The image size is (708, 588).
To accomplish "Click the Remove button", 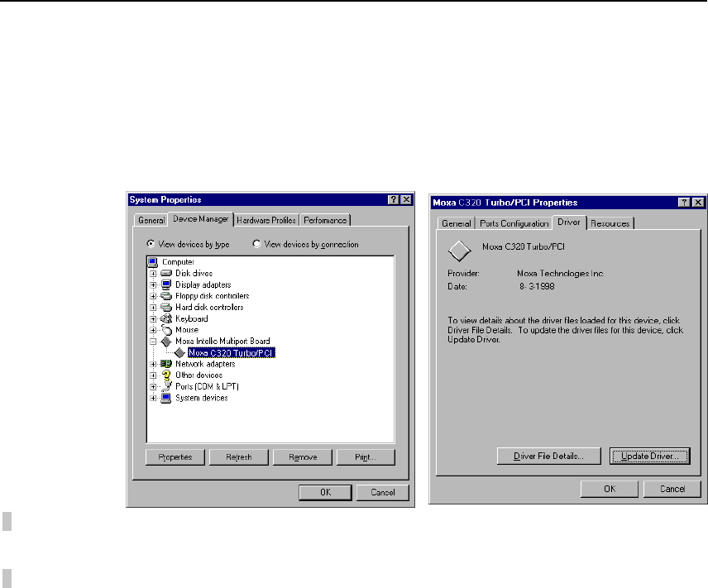I will pos(303,457).
